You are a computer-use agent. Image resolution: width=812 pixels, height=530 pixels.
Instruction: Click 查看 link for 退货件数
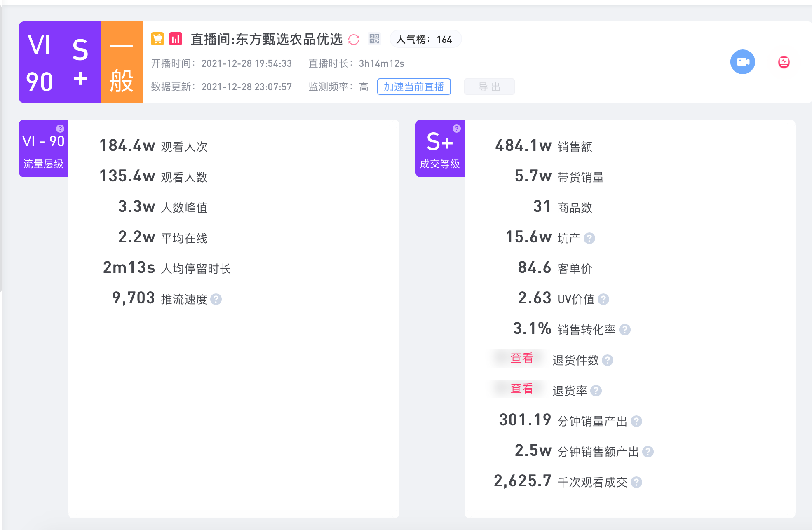(x=521, y=358)
